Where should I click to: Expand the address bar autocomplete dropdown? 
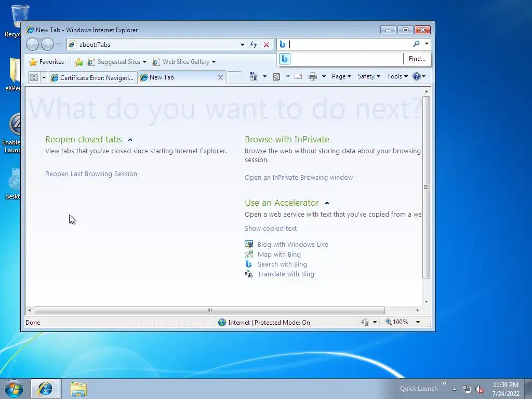click(x=242, y=45)
